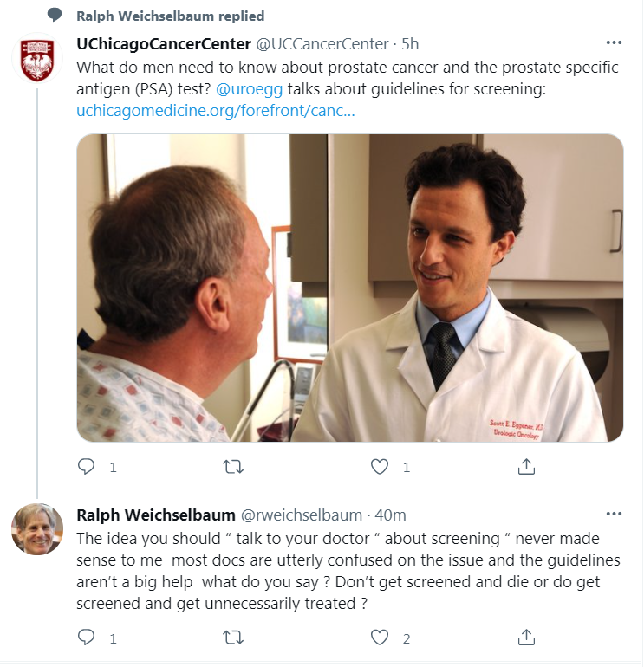Reply to the UChicagoCancerCenter tweet
The height and width of the screenshot is (667, 644).
87,467
